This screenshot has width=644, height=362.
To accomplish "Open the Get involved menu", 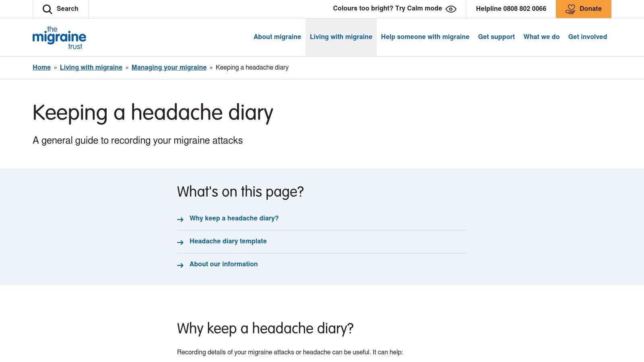I will coord(588,37).
